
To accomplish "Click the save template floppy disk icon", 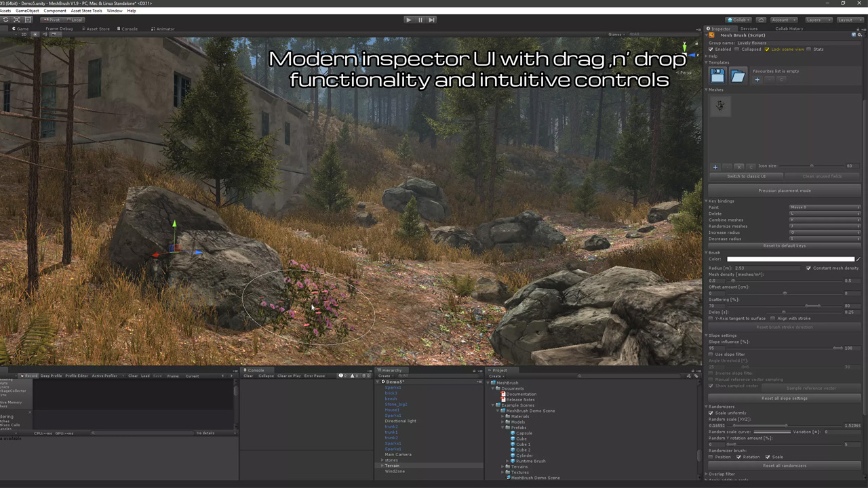I will coord(717,77).
